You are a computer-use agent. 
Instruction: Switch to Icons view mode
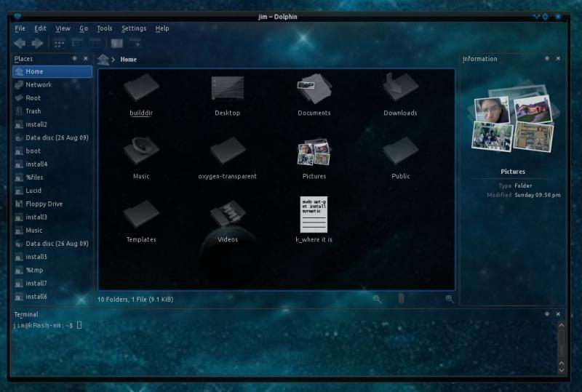click(59, 44)
